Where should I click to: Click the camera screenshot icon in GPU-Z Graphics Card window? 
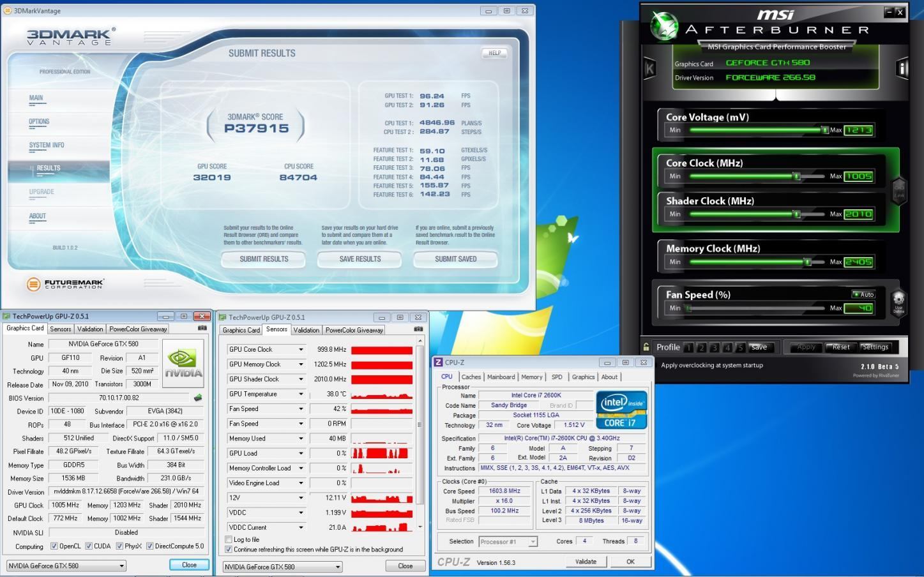pyautogui.click(x=202, y=328)
